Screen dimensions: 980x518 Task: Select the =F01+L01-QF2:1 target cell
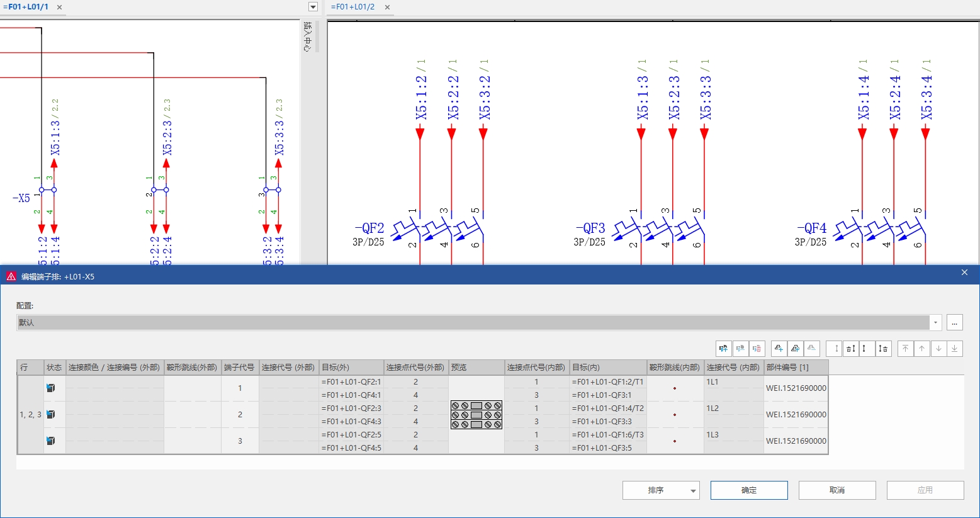(351, 382)
